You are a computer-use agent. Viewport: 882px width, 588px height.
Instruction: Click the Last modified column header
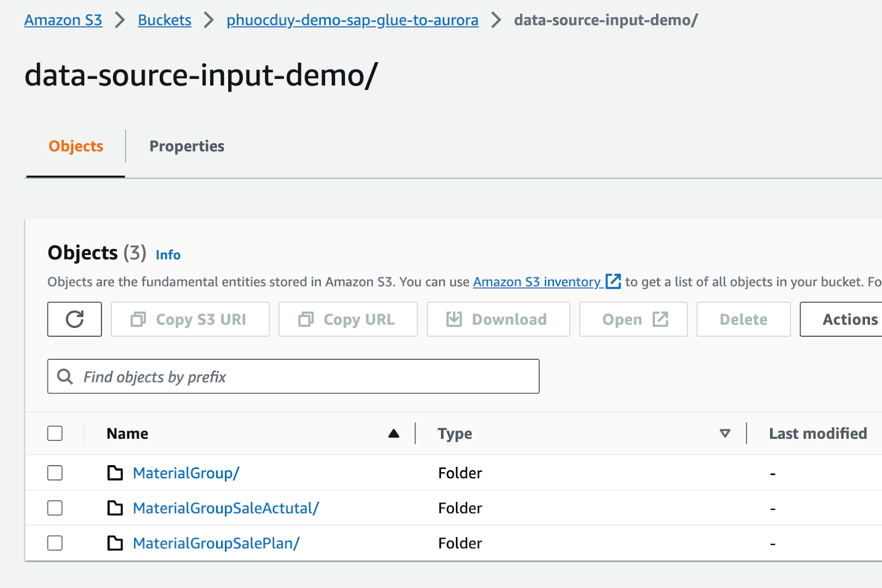[x=818, y=434]
